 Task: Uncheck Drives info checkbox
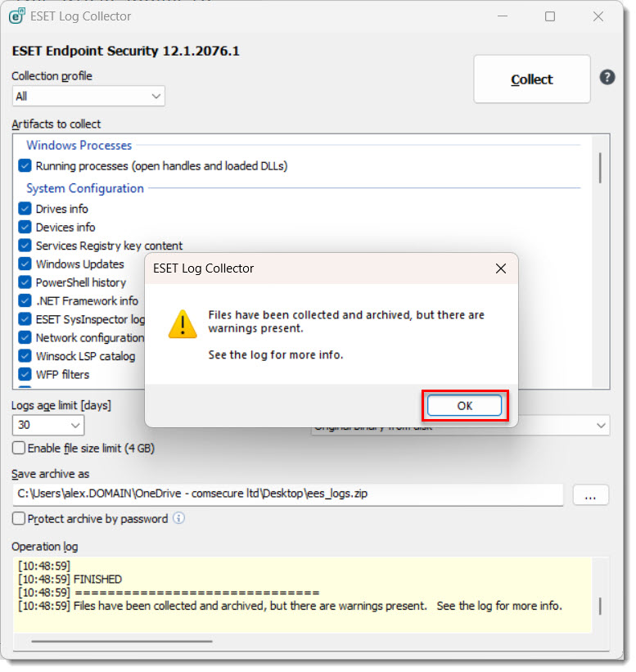[x=25, y=210]
